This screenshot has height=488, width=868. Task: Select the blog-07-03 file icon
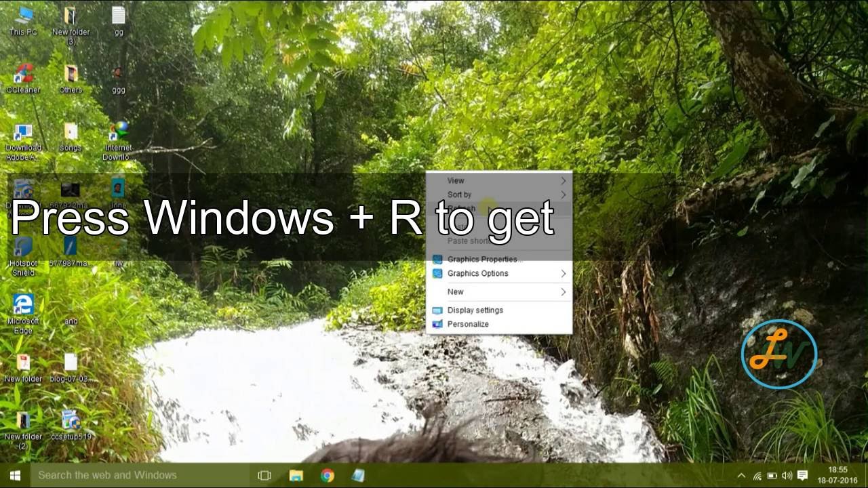[71, 368]
